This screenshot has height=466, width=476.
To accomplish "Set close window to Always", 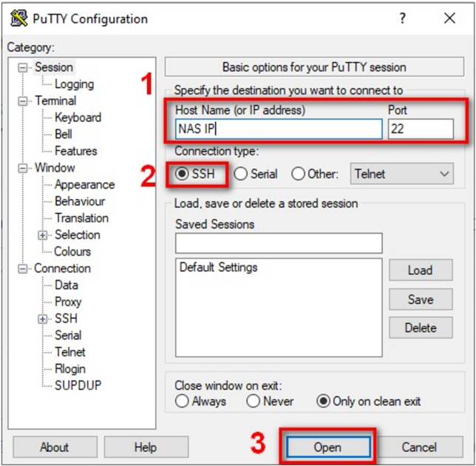I will pos(183,401).
